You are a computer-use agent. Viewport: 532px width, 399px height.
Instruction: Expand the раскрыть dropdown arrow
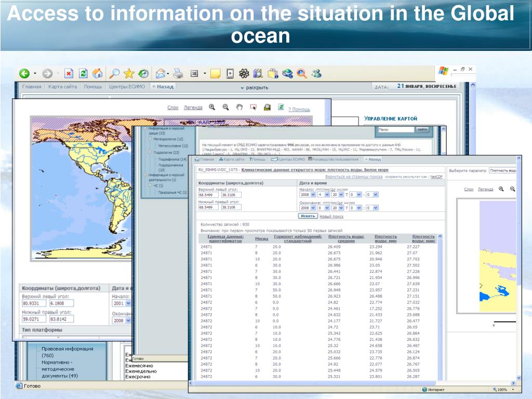tap(242, 88)
